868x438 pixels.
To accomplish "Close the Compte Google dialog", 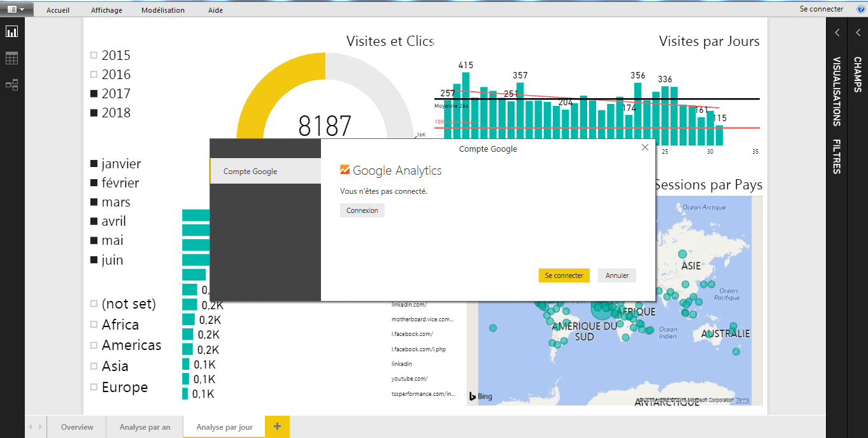I will coord(645,148).
